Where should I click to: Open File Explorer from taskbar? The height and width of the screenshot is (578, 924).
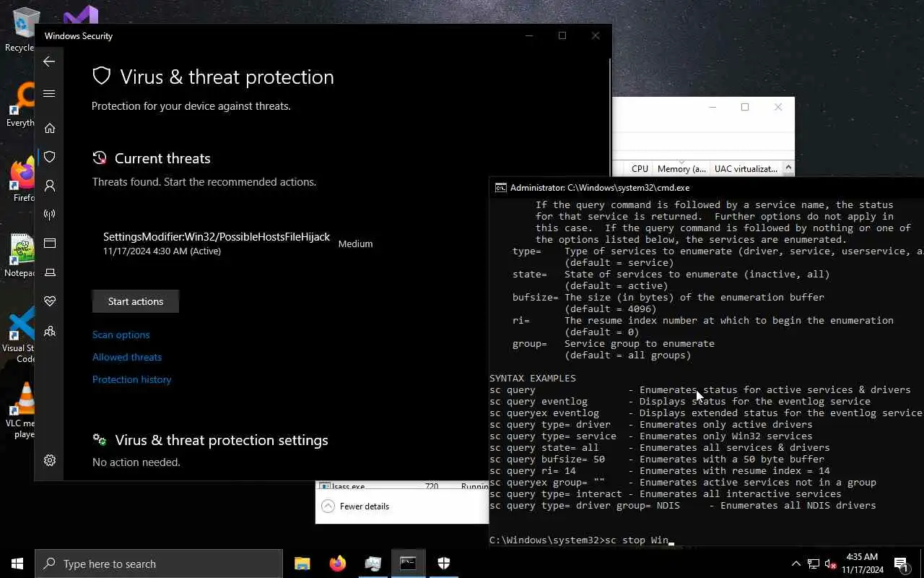click(x=302, y=564)
